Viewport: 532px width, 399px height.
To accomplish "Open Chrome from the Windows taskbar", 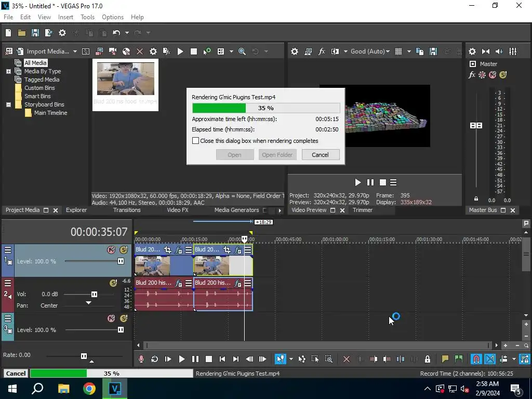I will click(89, 389).
